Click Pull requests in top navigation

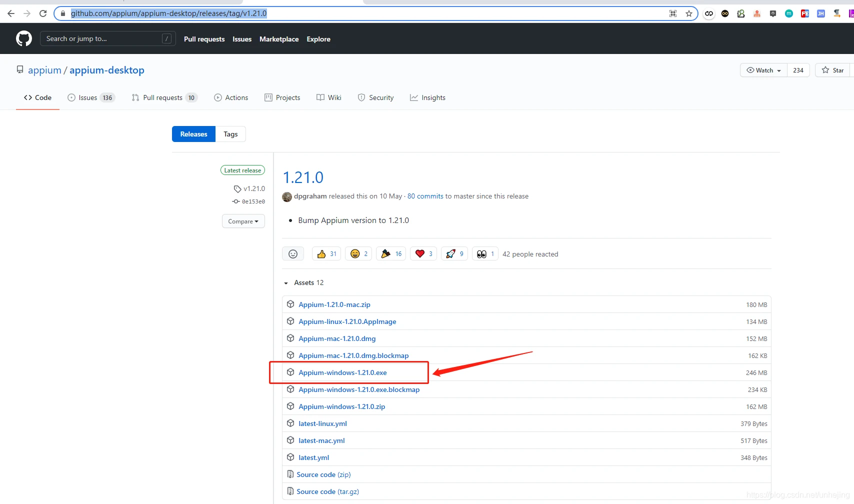tap(204, 39)
